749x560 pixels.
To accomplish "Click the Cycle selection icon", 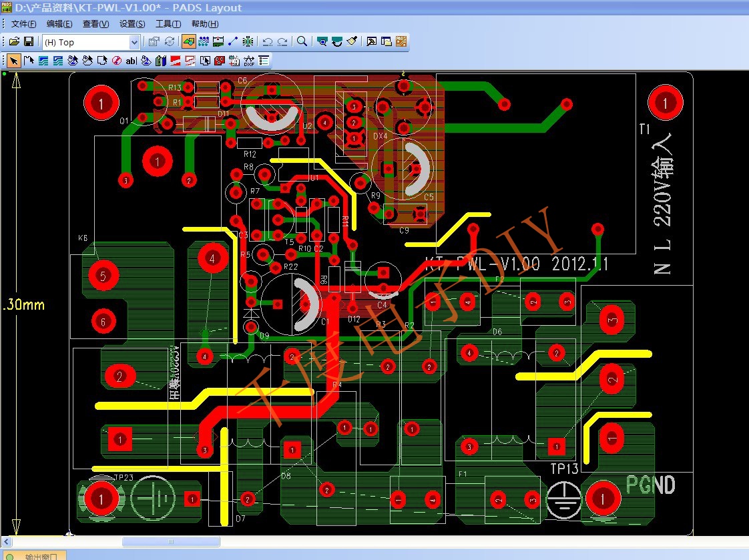I will (x=169, y=41).
